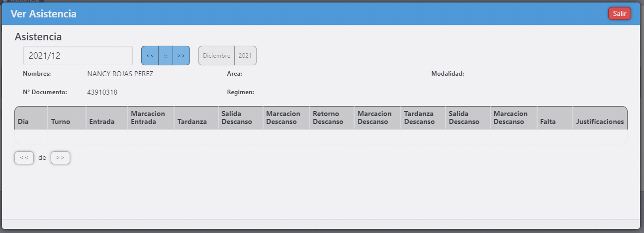Click the Tardanza column header
644x233 pixels.
tap(192, 121)
